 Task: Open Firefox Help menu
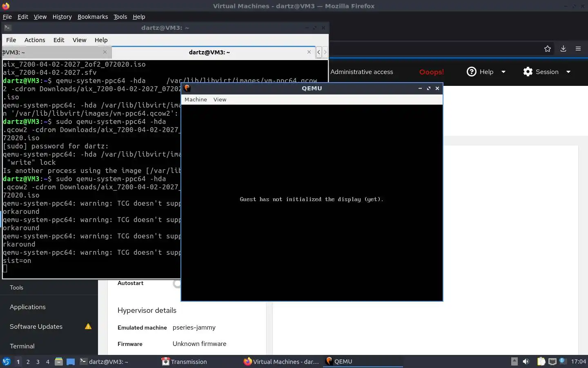pyautogui.click(x=139, y=17)
